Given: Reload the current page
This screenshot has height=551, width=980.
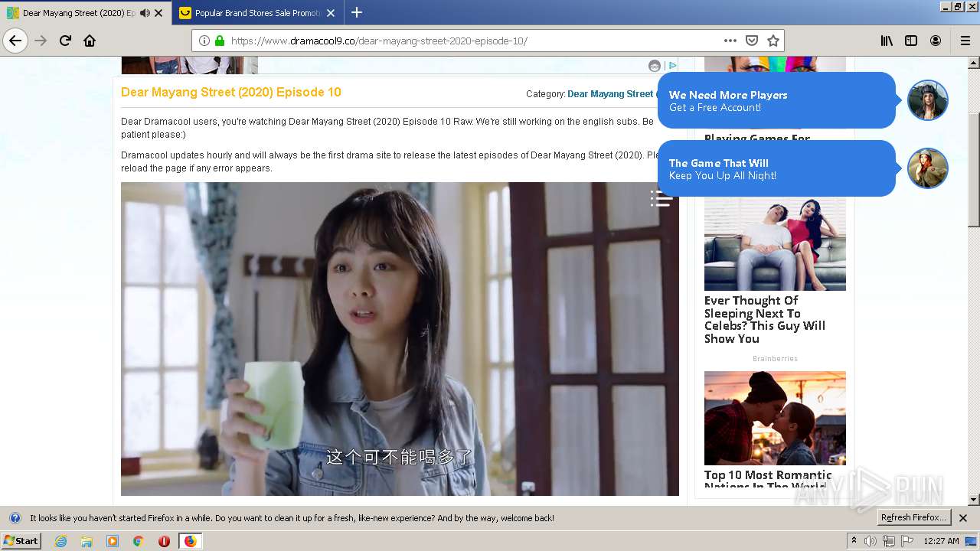Looking at the screenshot, I should click(65, 41).
